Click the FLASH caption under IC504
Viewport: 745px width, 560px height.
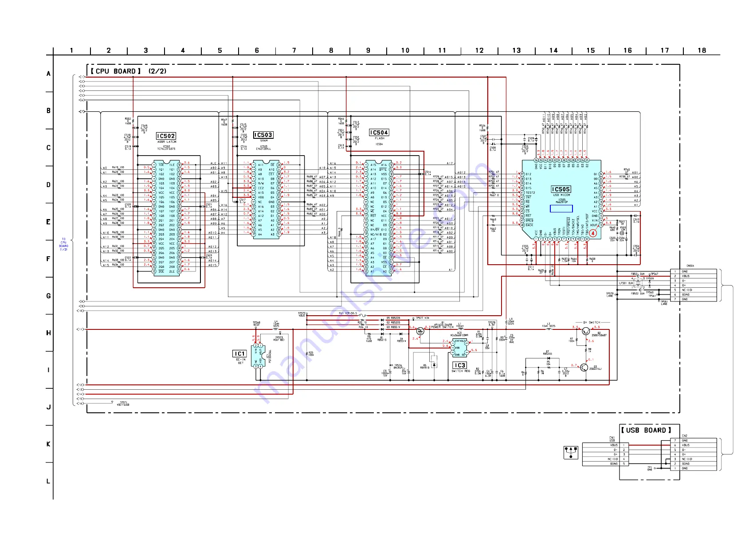tap(380, 138)
